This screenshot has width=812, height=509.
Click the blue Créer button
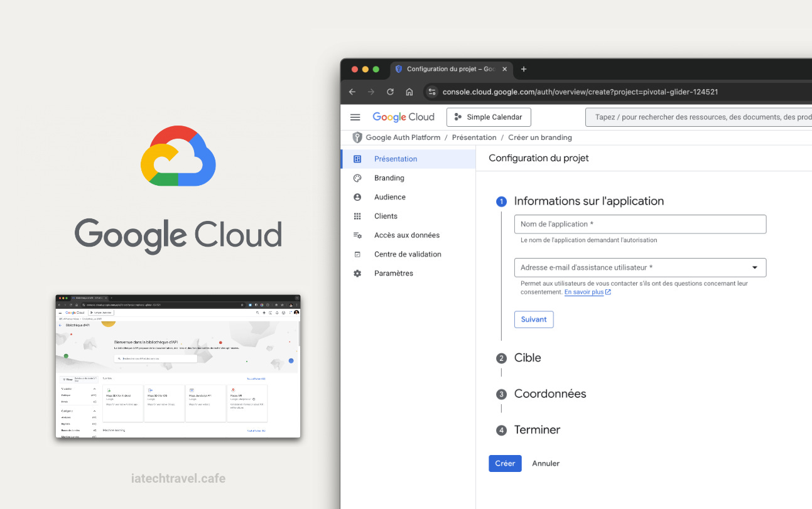pos(505,463)
